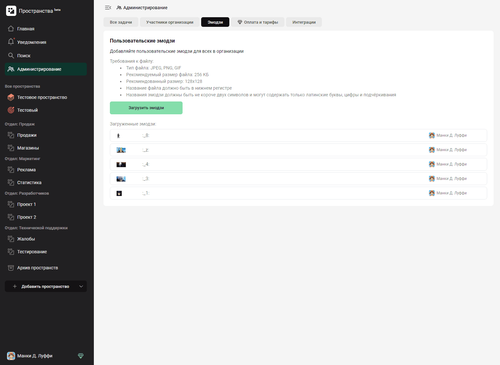This screenshot has width=500, height=365.
Task: Open Тестовое пространство cube icon
Action: pos(11,97)
